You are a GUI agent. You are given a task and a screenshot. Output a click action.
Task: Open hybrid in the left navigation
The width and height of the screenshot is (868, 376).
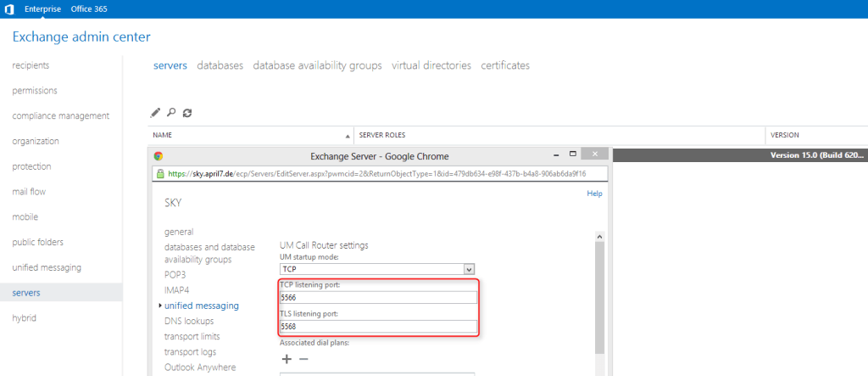coord(25,318)
